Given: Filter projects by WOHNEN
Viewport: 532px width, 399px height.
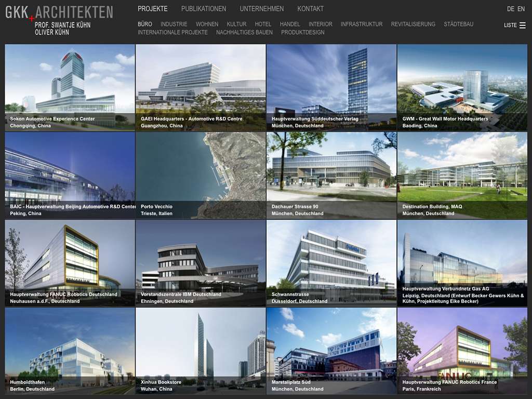Looking at the screenshot, I should tap(207, 24).
